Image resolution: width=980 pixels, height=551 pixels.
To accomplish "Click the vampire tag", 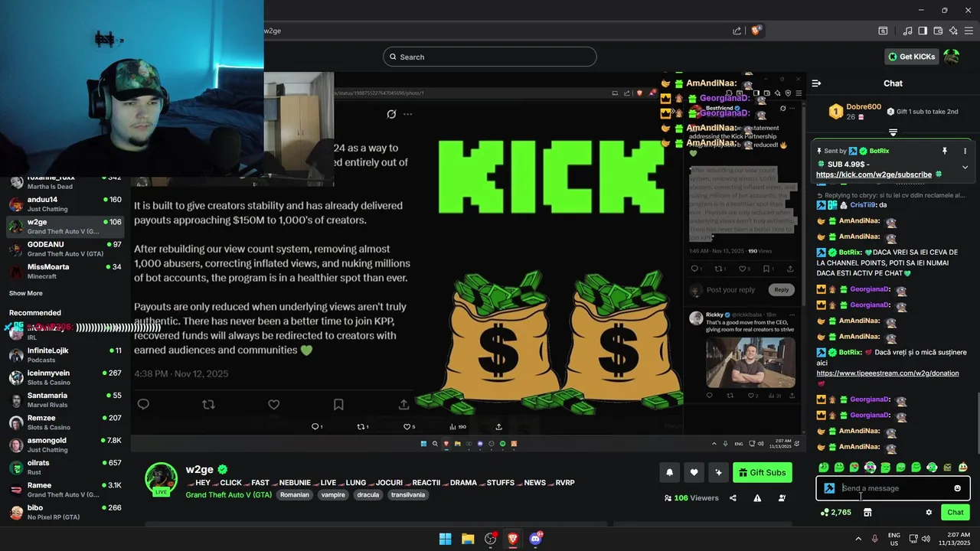I will point(333,495).
